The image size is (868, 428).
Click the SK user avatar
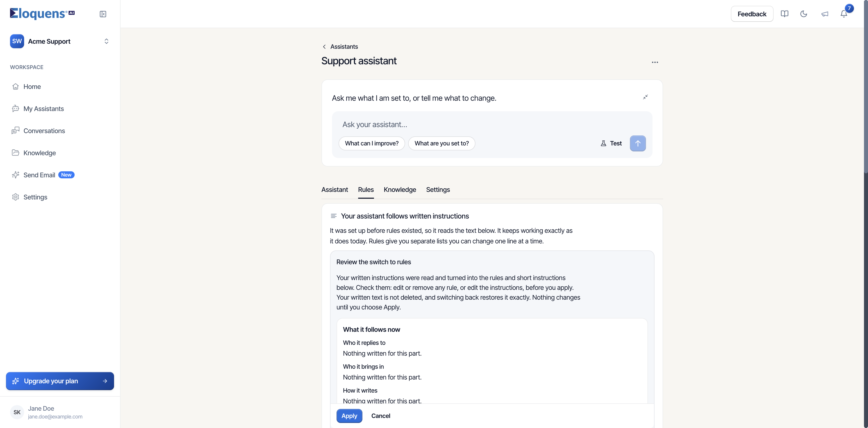[x=17, y=412]
